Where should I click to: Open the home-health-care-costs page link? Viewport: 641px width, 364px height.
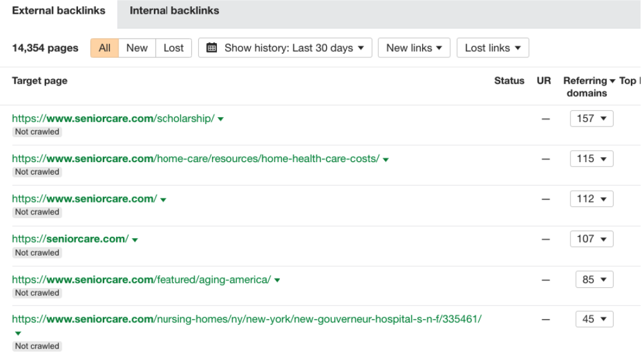193,158
